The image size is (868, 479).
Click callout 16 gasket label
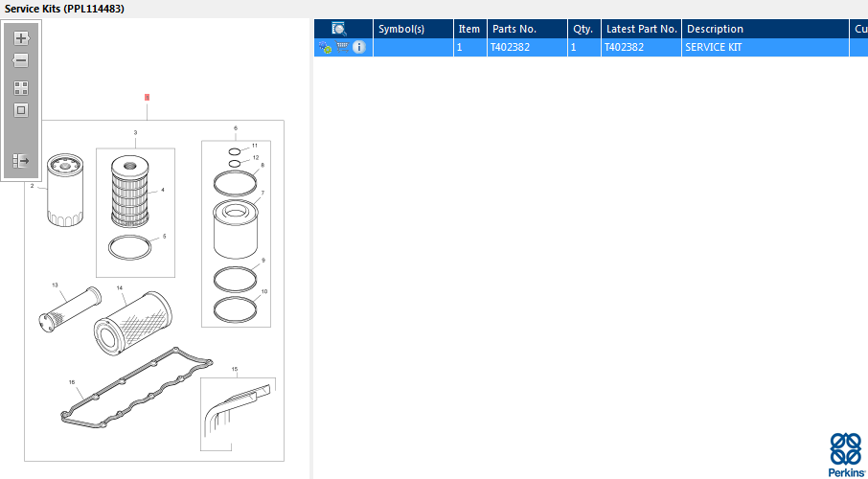tap(72, 382)
